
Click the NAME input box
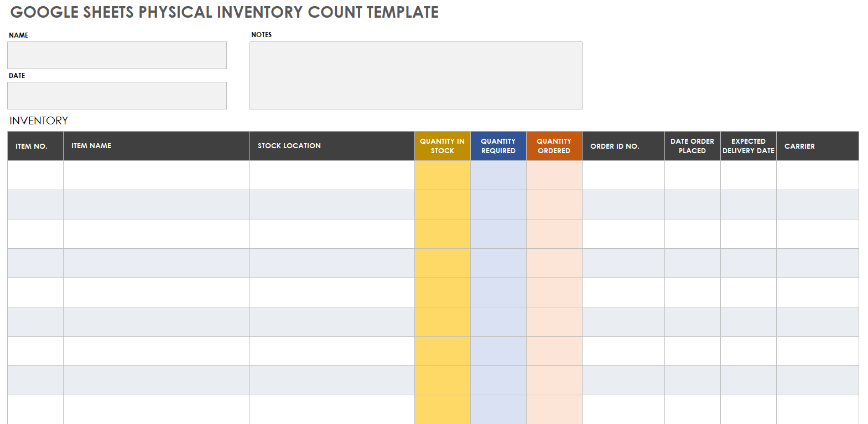pyautogui.click(x=117, y=55)
